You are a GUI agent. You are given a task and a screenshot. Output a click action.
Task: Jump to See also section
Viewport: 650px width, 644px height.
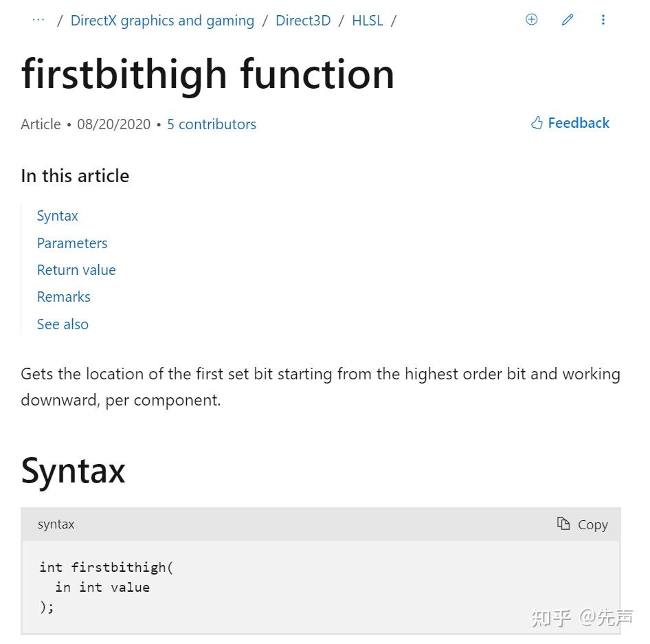pos(63,324)
